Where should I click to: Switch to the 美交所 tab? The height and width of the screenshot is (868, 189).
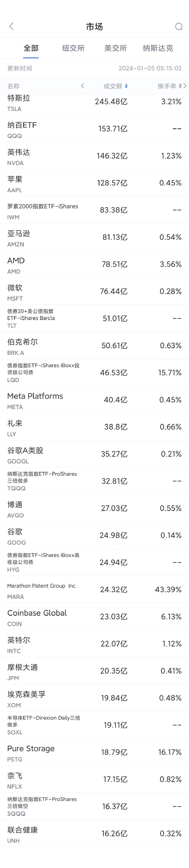click(115, 48)
